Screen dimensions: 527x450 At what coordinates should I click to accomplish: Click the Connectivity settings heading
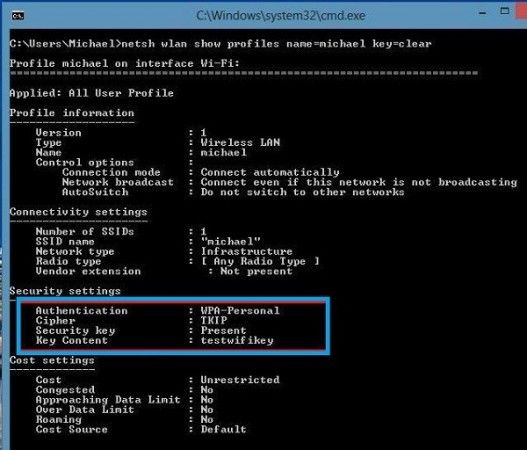tap(78, 212)
